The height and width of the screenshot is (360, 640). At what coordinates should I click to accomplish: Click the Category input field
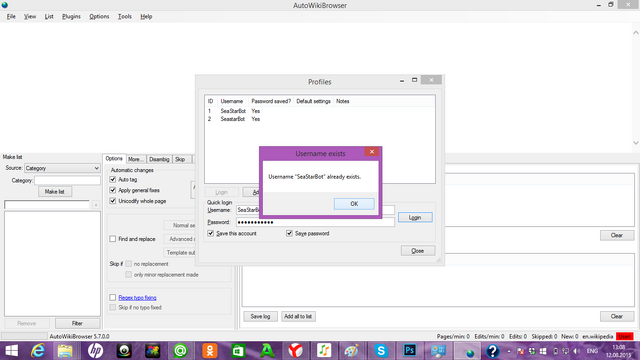coord(67,180)
